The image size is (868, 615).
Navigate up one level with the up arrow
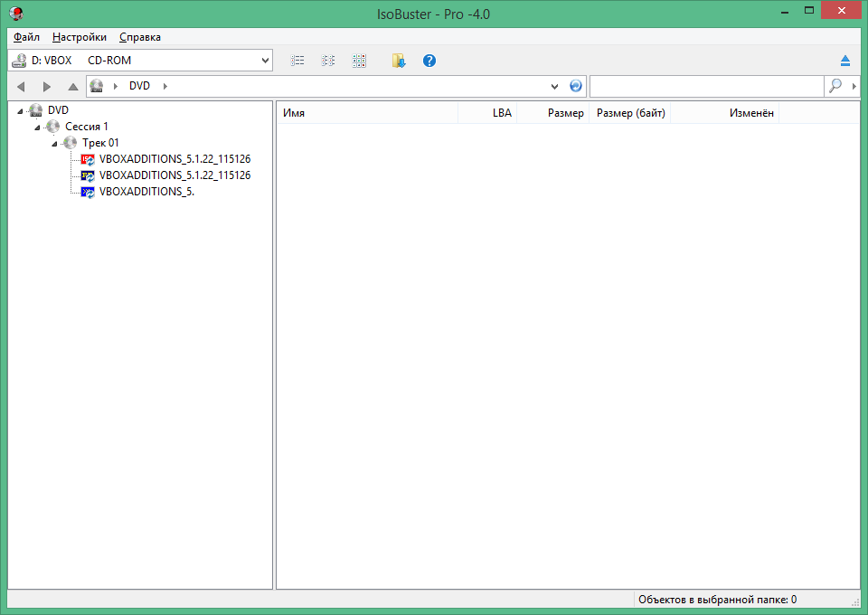[x=73, y=87]
